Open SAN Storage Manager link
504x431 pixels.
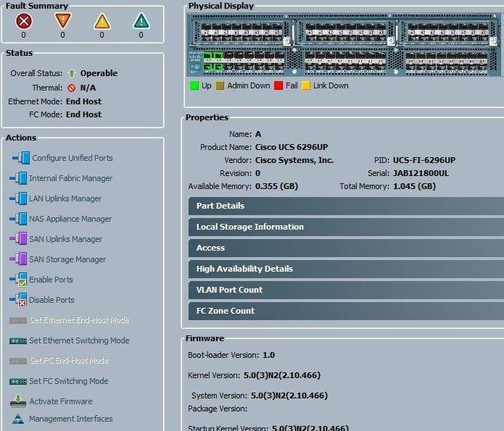click(x=67, y=259)
